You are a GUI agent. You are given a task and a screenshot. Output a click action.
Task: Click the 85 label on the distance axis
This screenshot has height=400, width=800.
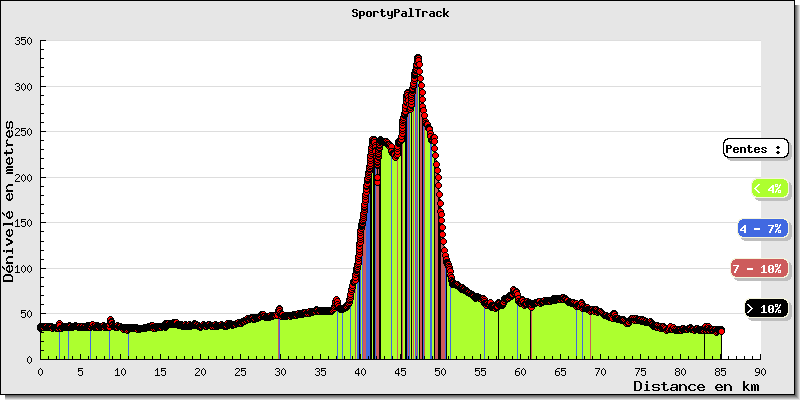point(720,372)
